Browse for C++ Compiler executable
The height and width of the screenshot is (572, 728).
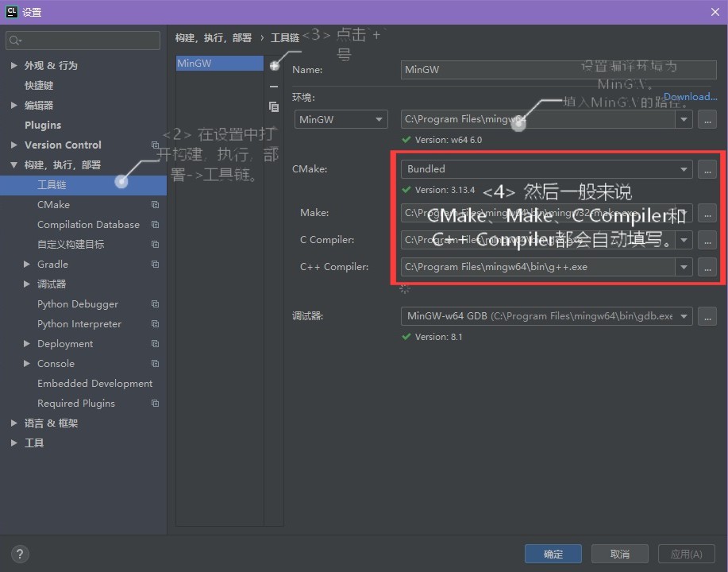coord(707,267)
